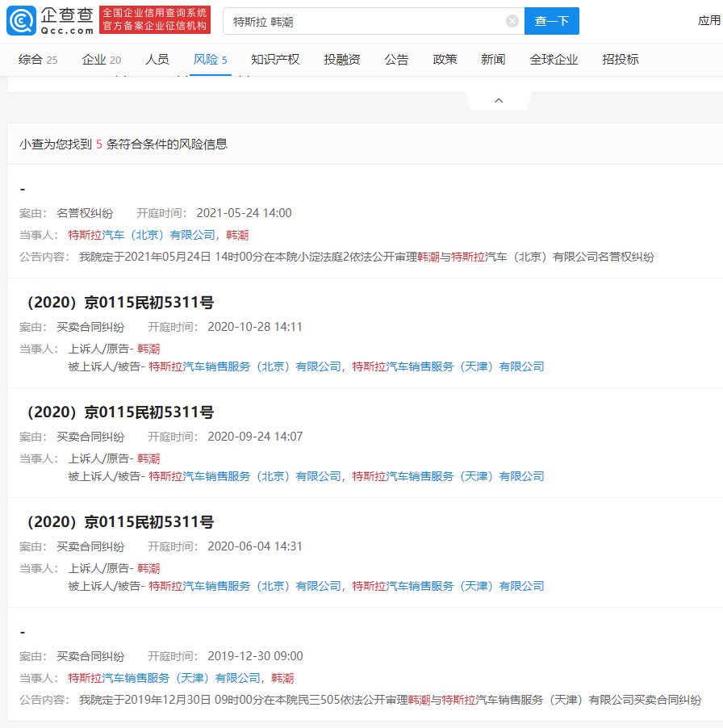This screenshot has width=723, height=728.
Task: Open case title with 2020-10-28 hearing
Action: (x=119, y=302)
